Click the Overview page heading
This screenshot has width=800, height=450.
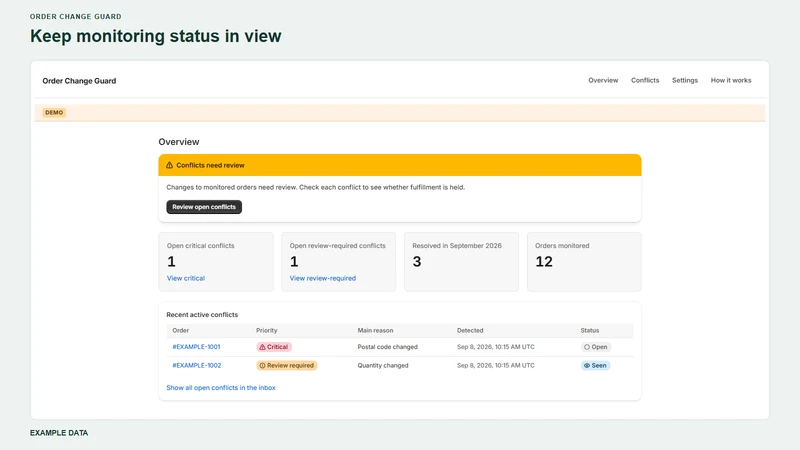[179, 142]
